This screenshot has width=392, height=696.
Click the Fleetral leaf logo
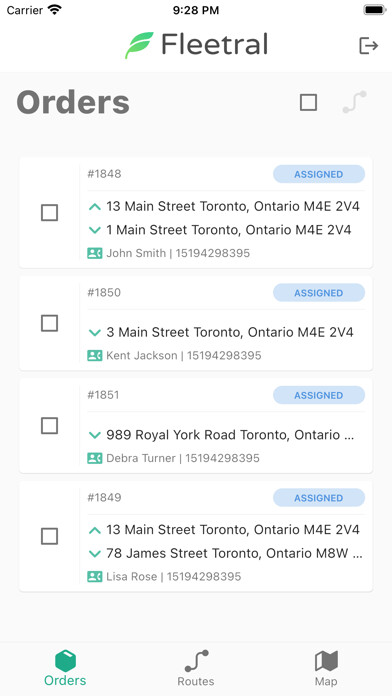[139, 45]
